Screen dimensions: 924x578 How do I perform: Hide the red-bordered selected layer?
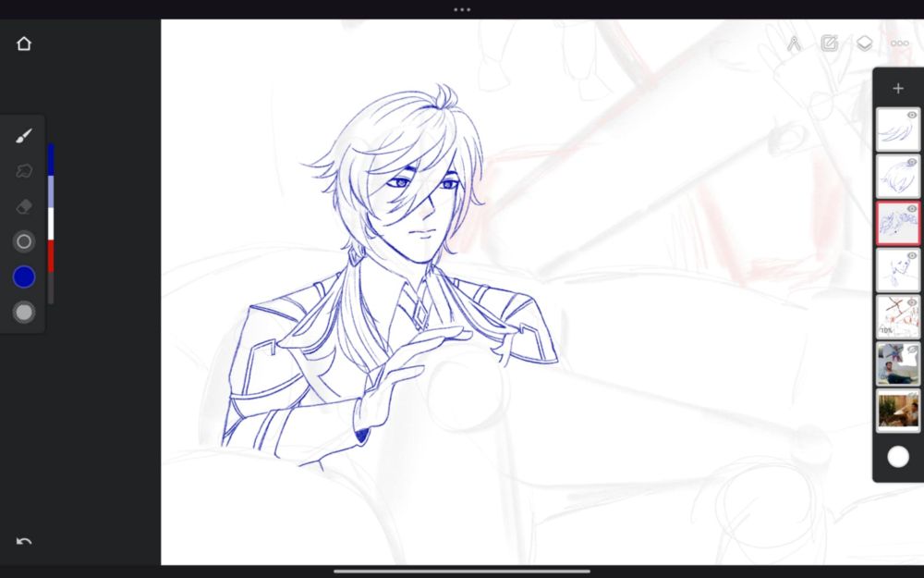click(x=912, y=209)
